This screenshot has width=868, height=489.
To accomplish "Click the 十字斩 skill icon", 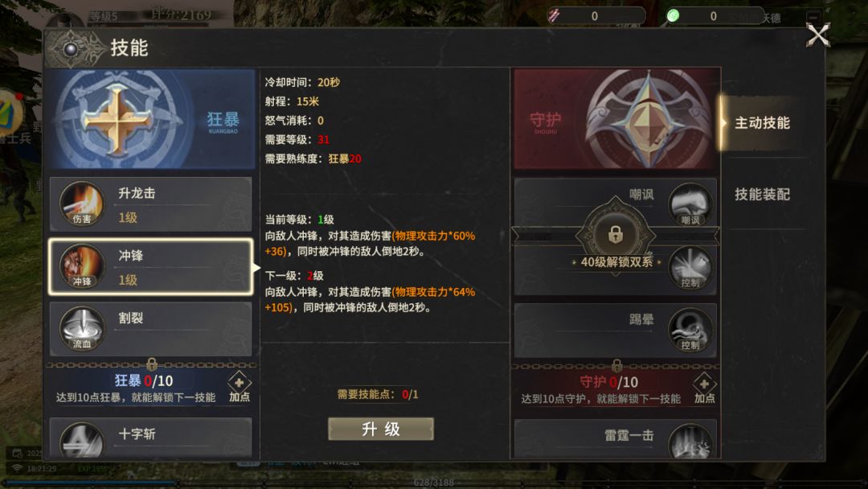I will tap(82, 440).
